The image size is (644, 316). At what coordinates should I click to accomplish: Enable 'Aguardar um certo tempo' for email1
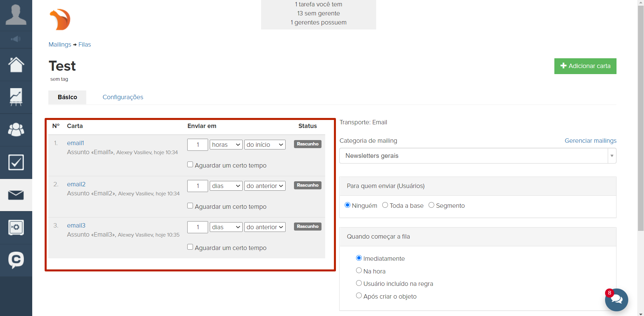(190, 165)
